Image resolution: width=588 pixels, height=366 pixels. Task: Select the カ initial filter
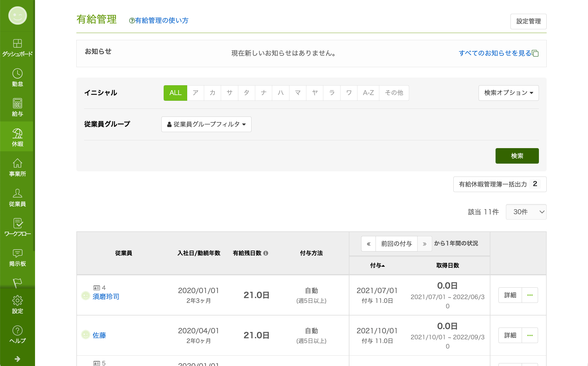[212, 93]
